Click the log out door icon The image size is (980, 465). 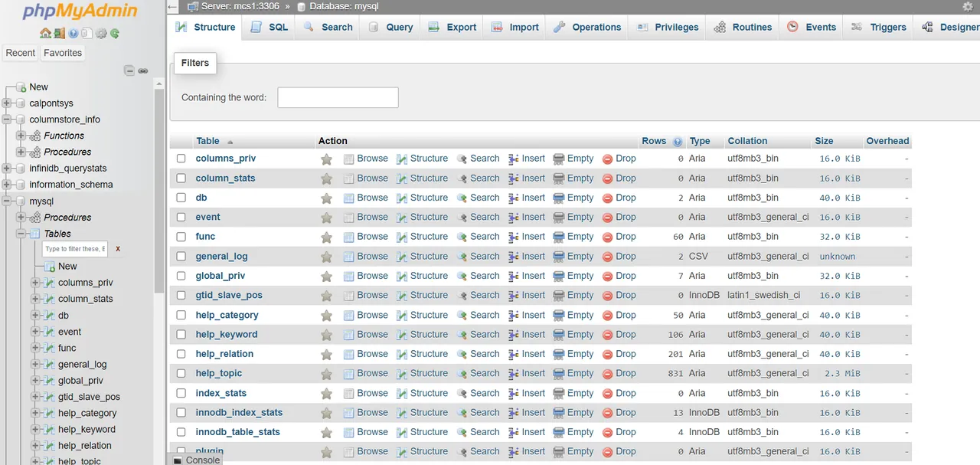click(59, 34)
